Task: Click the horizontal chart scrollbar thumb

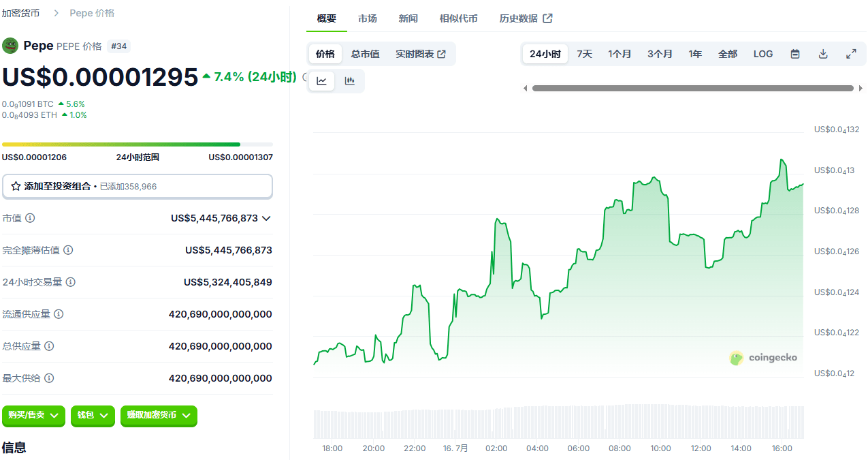Action: point(692,88)
